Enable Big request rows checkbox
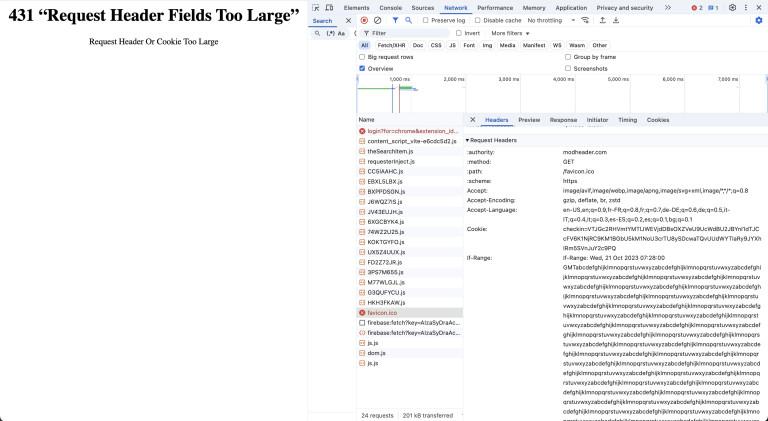This screenshot has height=421, width=768. point(362,57)
